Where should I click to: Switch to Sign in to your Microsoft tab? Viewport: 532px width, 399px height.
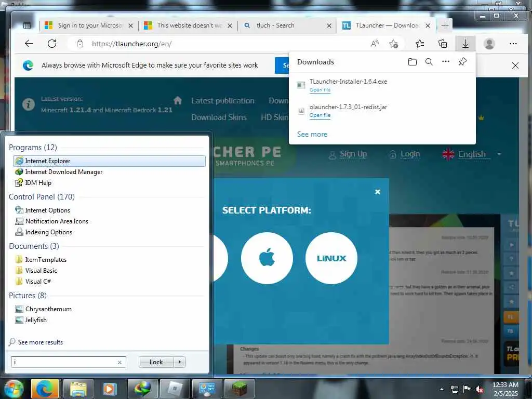tap(89, 25)
